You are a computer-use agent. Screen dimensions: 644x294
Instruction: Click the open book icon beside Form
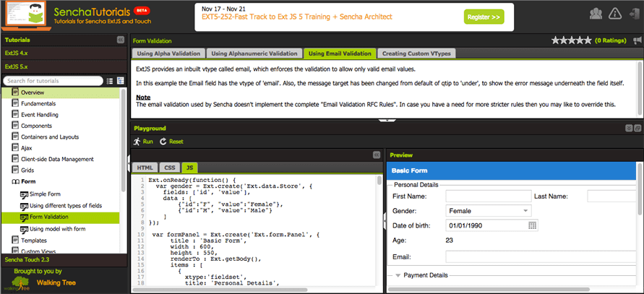pyautogui.click(x=15, y=181)
